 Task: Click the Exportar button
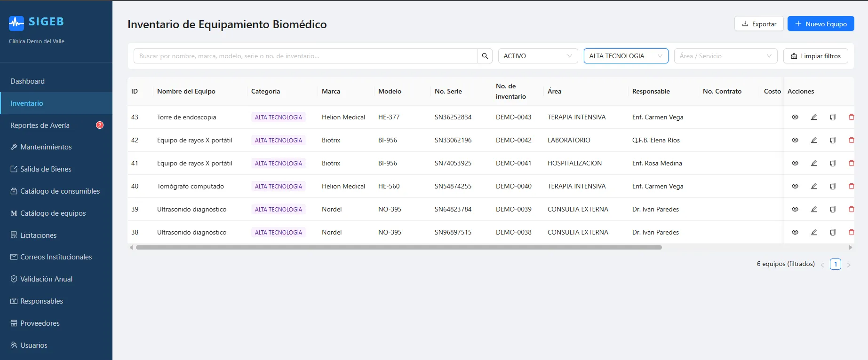tap(759, 23)
